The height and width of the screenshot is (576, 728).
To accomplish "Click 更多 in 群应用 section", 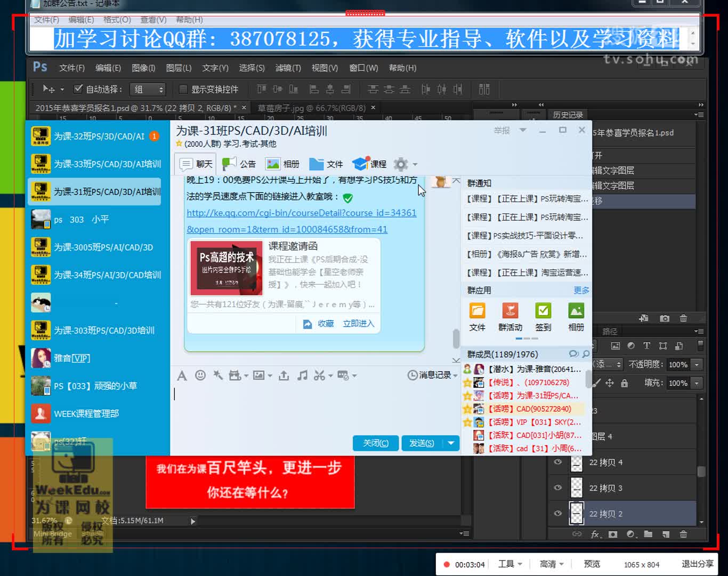I will point(581,290).
